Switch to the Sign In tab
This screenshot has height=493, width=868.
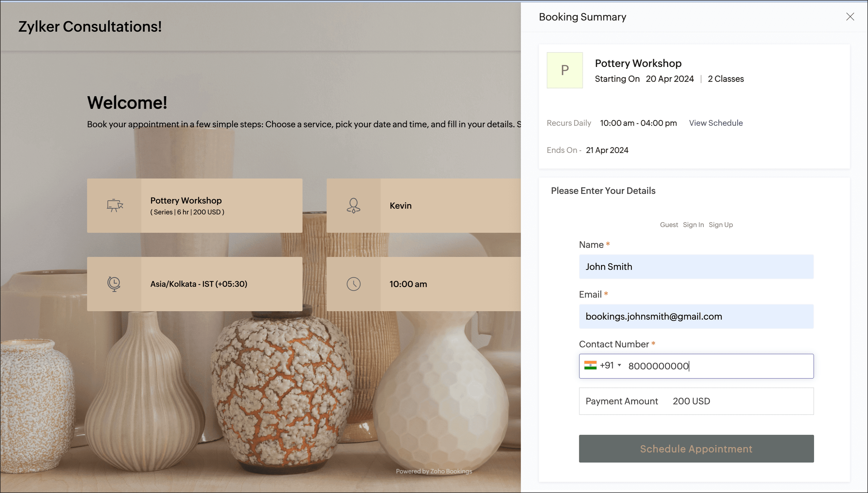coord(693,225)
